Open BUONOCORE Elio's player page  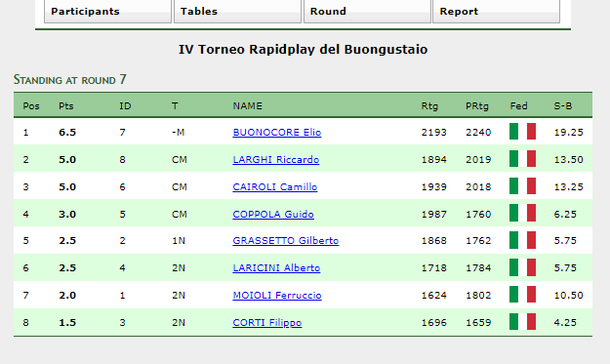click(x=277, y=132)
